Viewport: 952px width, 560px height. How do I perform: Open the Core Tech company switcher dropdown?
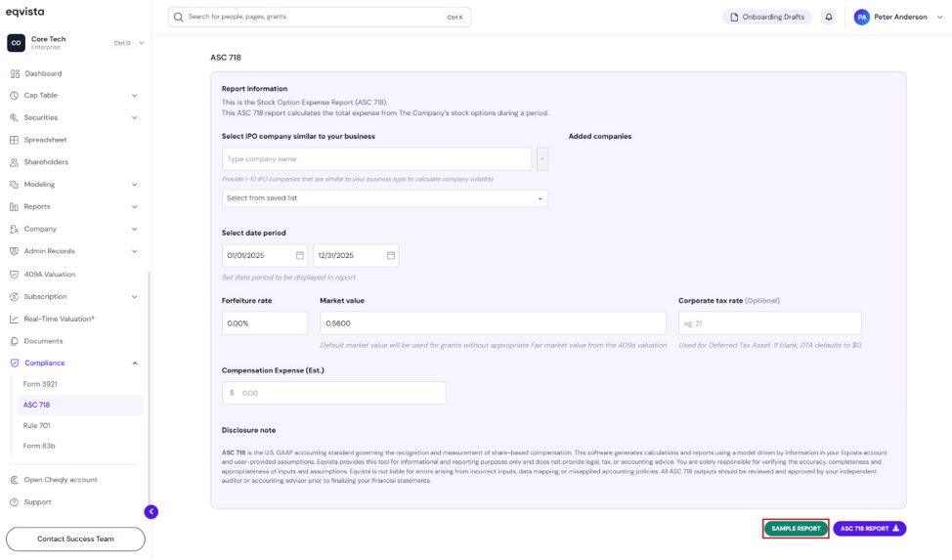(142, 43)
